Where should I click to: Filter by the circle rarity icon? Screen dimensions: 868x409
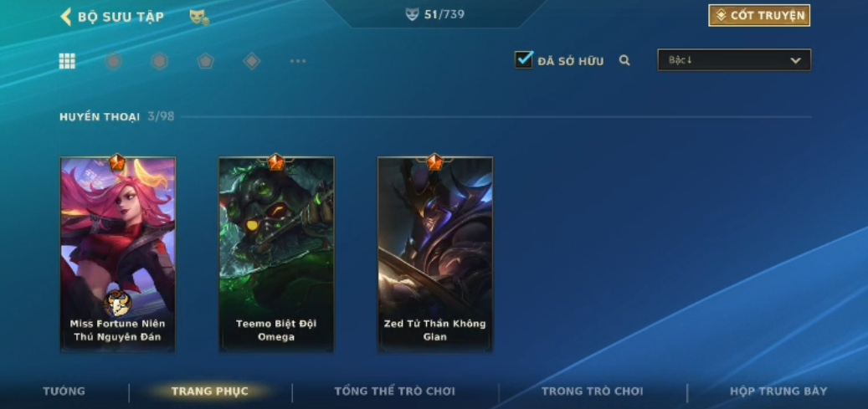[x=114, y=61]
